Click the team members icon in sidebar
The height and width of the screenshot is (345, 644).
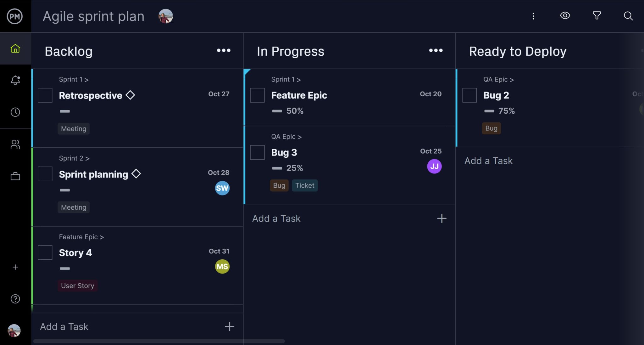pyautogui.click(x=15, y=144)
